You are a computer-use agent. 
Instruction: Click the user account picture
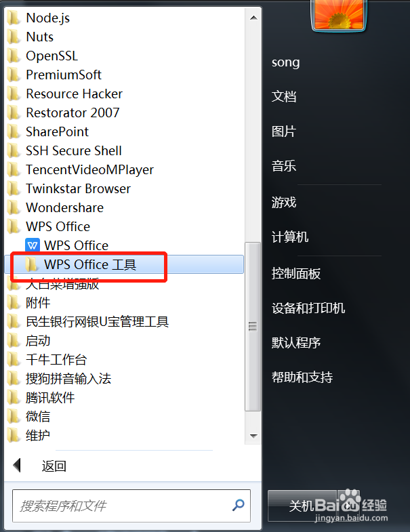(339, 16)
